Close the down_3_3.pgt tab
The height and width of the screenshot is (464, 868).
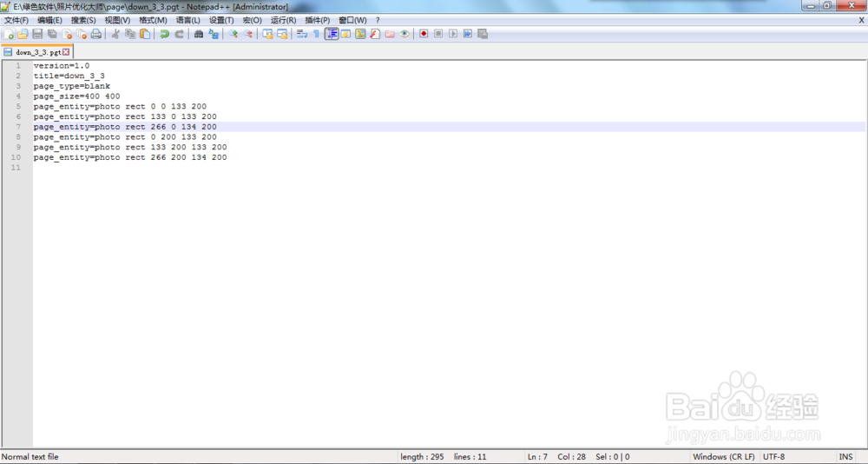click(66, 52)
